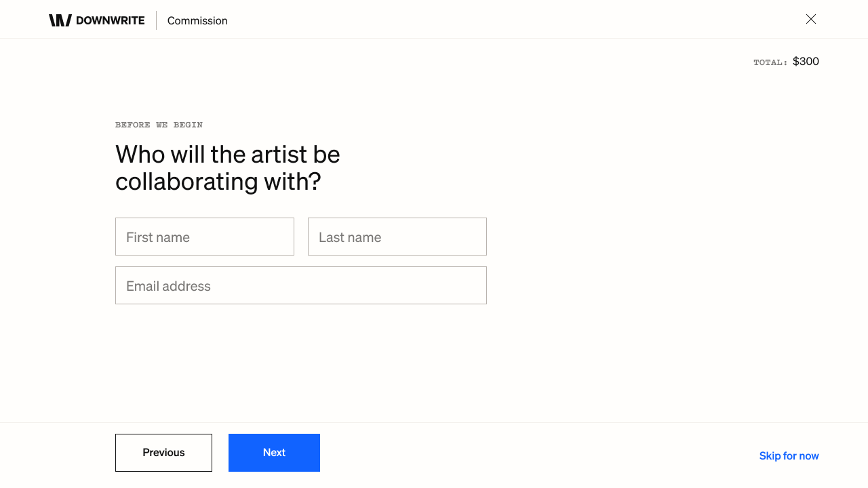Click the Last name placeholder text
This screenshot has height=488, width=868.
(350, 237)
